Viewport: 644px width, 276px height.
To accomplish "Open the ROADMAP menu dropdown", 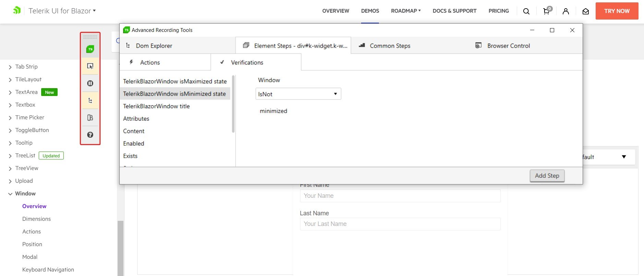I will (x=406, y=11).
